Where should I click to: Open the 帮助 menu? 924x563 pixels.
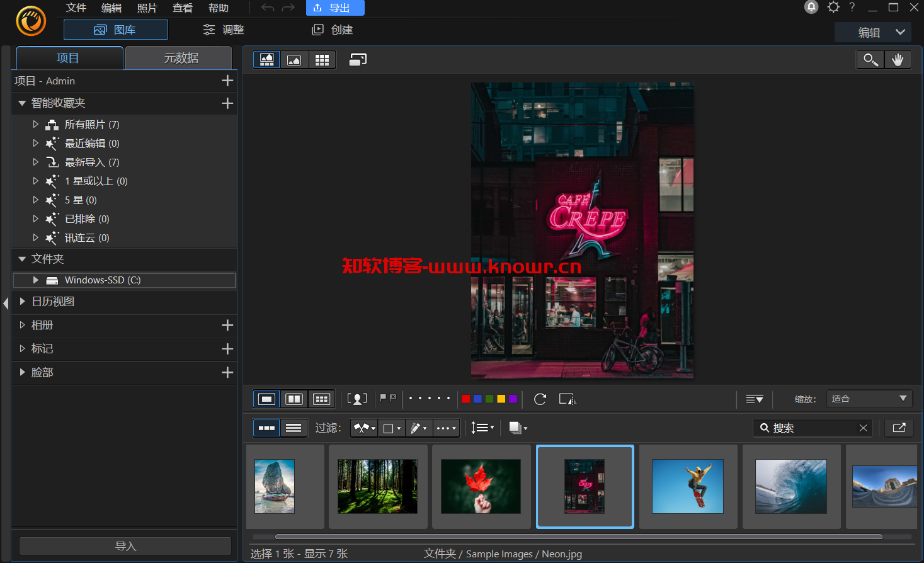219,8
